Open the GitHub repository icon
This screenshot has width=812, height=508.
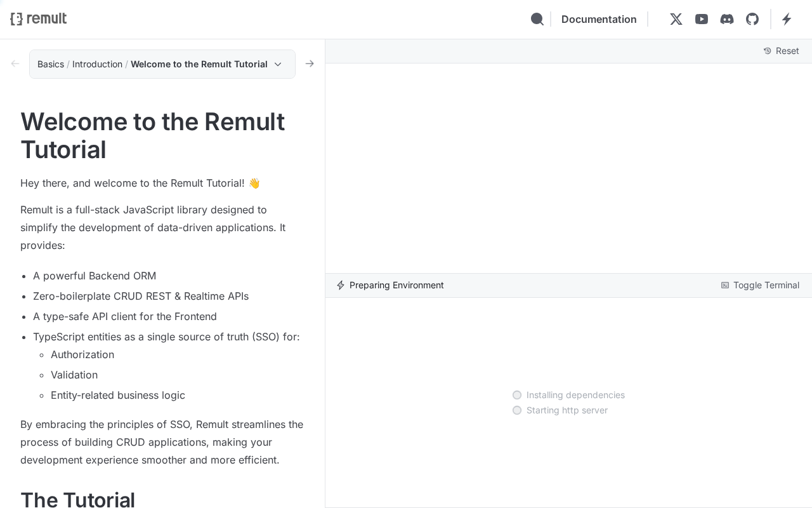(752, 19)
